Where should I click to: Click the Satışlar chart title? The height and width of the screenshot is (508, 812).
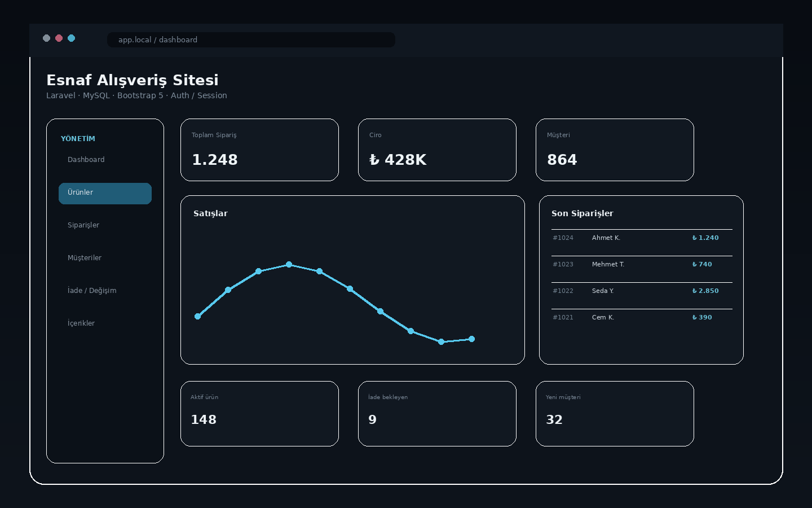tap(210, 213)
